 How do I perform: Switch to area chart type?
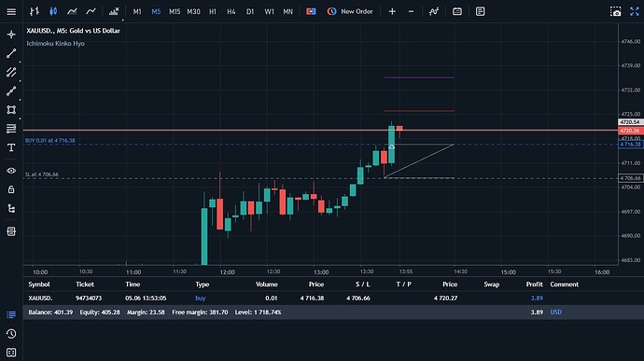tap(72, 11)
